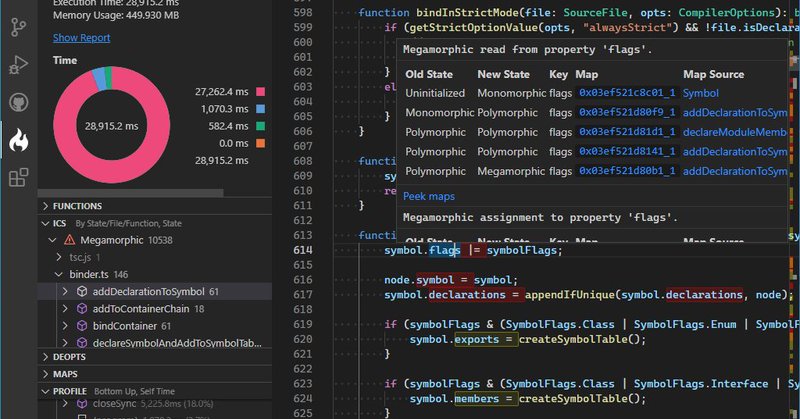Click the 'symbol' property on line 616
Viewport: 800px width, 419px height.
[x=435, y=280]
